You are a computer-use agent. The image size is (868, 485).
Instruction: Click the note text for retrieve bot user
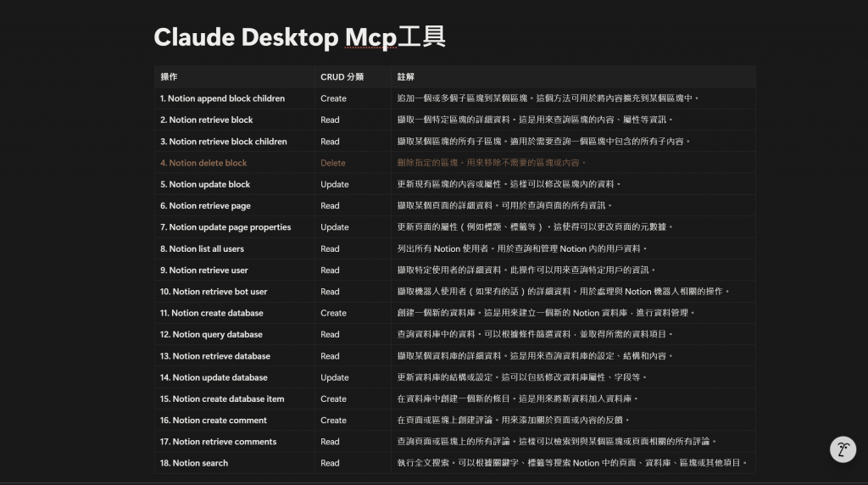tap(564, 291)
